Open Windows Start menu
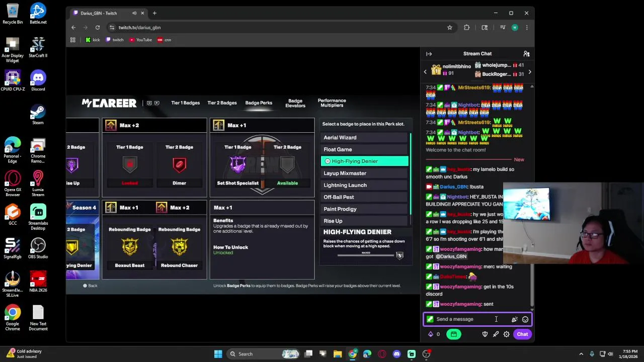This screenshot has width=644, height=362. (218, 354)
